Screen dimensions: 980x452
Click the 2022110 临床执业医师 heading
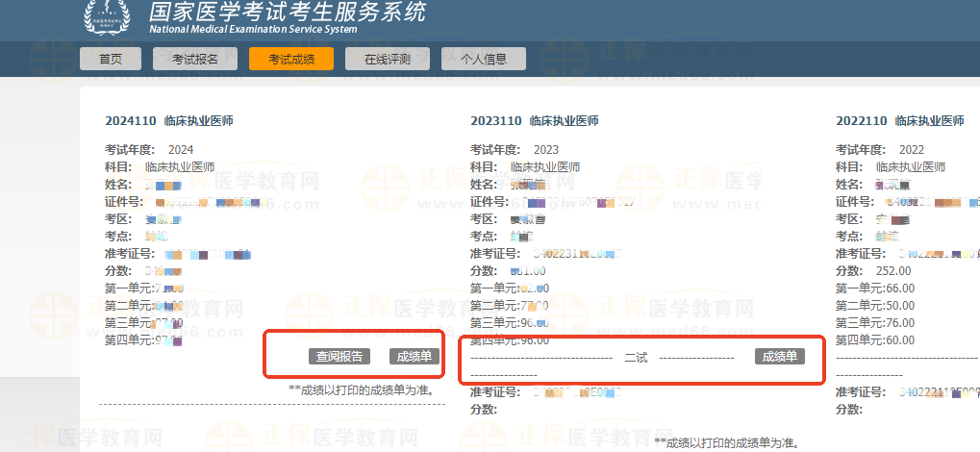pos(899,121)
